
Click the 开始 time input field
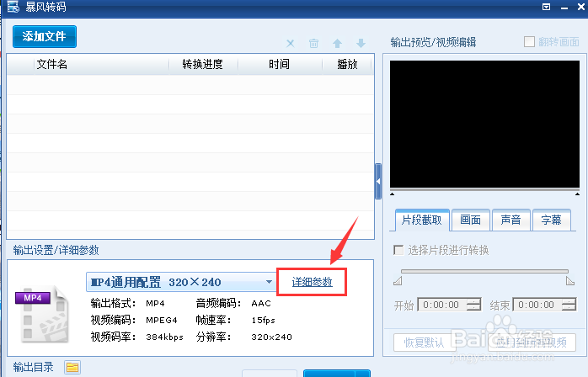(449, 305)
